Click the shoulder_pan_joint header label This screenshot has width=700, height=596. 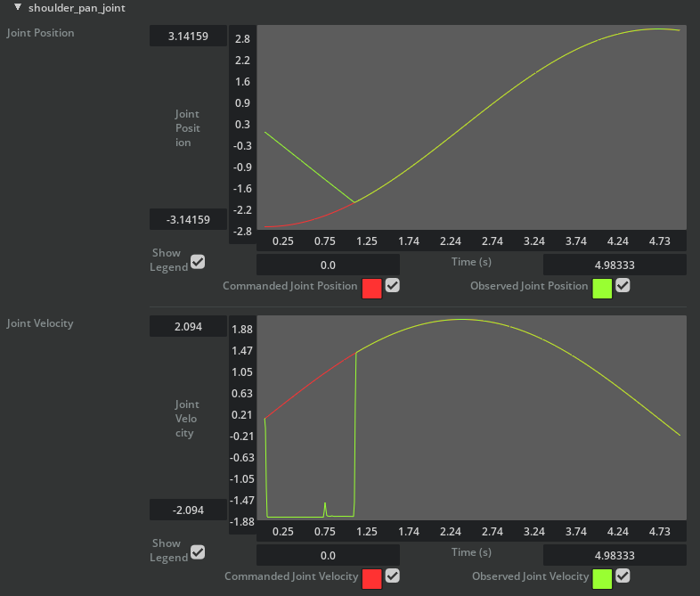77,8
